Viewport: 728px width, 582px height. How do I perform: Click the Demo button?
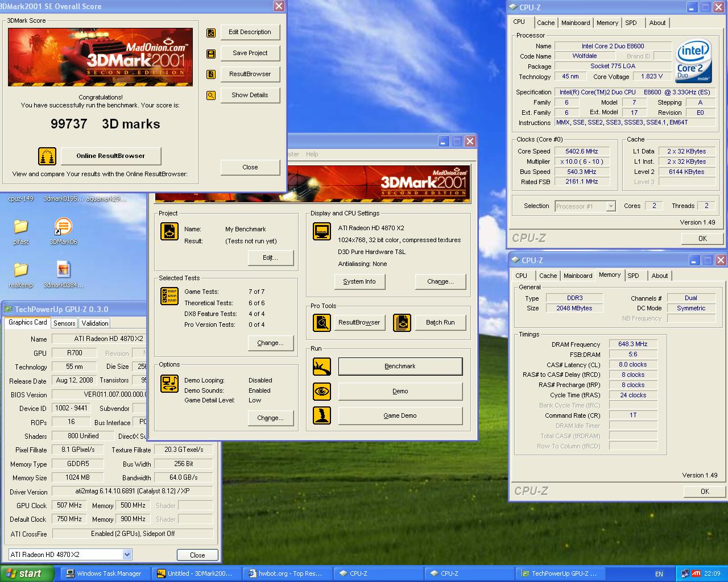pyautogui.click(x=400, y=392)
